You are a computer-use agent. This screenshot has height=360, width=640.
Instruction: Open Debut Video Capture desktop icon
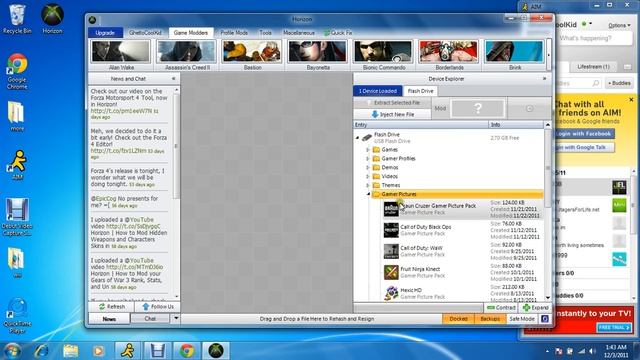click(17, 217)
